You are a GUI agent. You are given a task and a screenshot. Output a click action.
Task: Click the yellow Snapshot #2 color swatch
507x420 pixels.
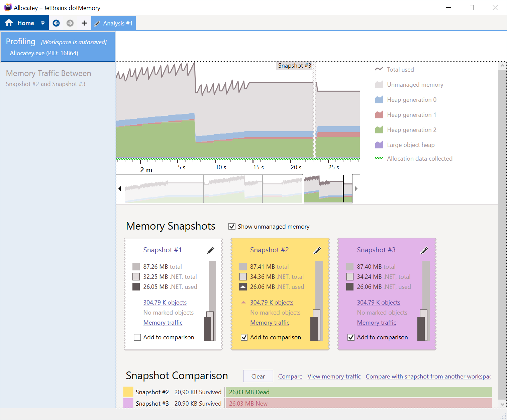point(128,392)
